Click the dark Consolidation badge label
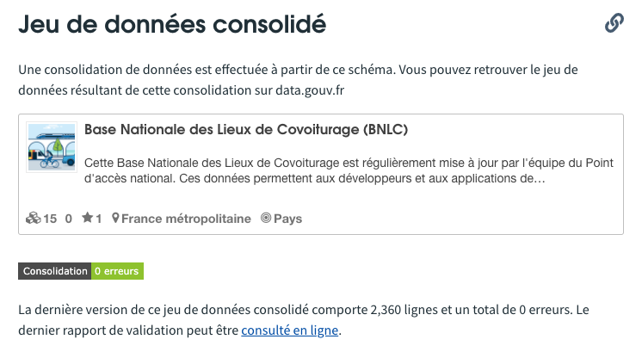 [54, 271]
